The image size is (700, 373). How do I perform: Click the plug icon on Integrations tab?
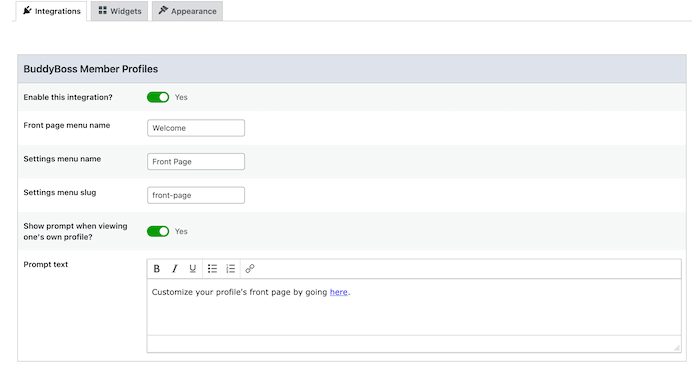(x=27, y=10)
